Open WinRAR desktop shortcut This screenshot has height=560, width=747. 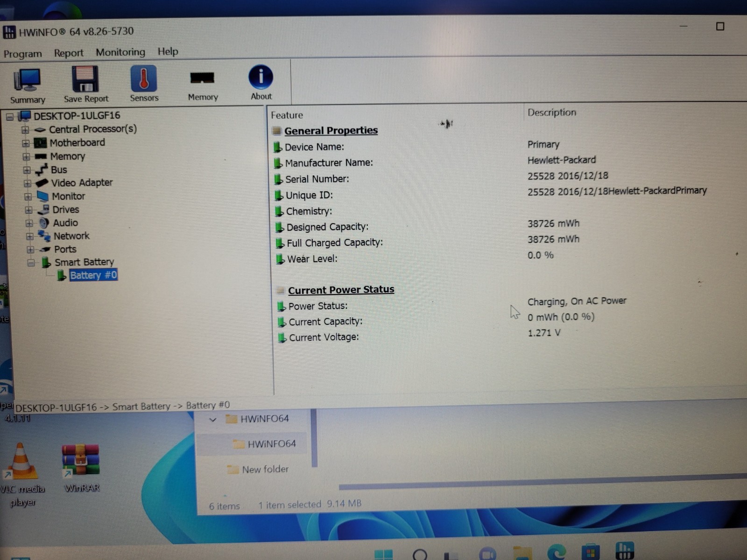[x=81, y=468]
